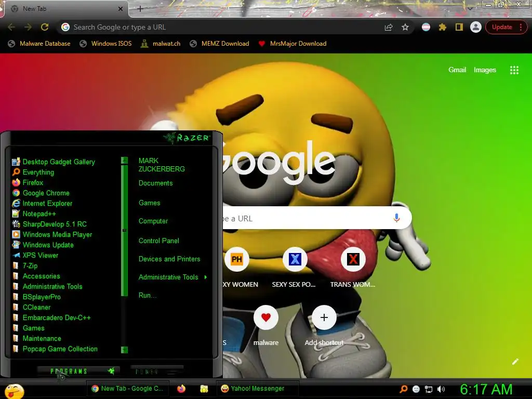Click the striped extension icon beside puzzle icon
Viewport: 532px width, 399px height.
click(426, 27)
